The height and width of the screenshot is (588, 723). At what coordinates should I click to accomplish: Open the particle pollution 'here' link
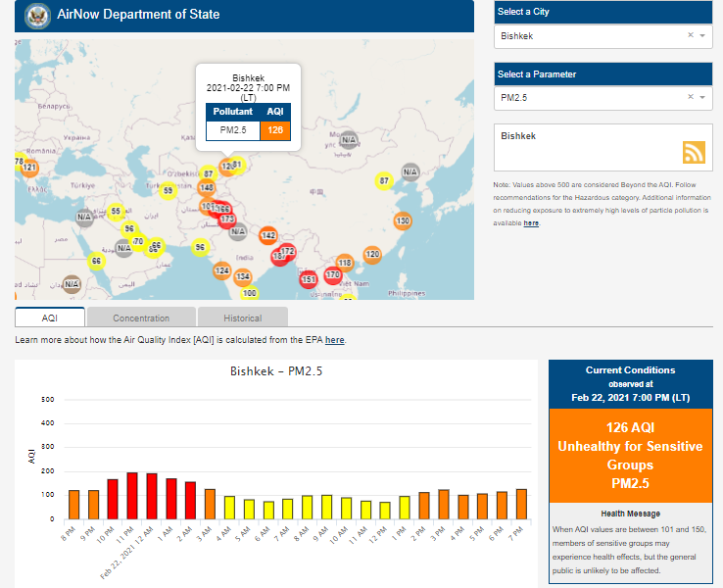click(531, 223)
